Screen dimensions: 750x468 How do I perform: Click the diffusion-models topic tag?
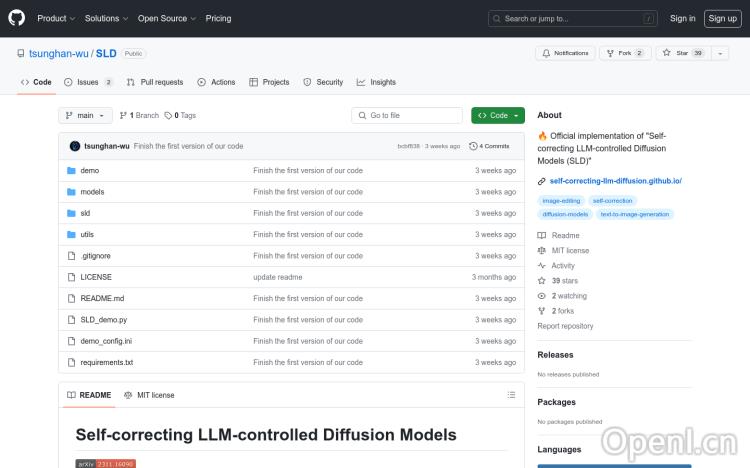pos(565,214)
